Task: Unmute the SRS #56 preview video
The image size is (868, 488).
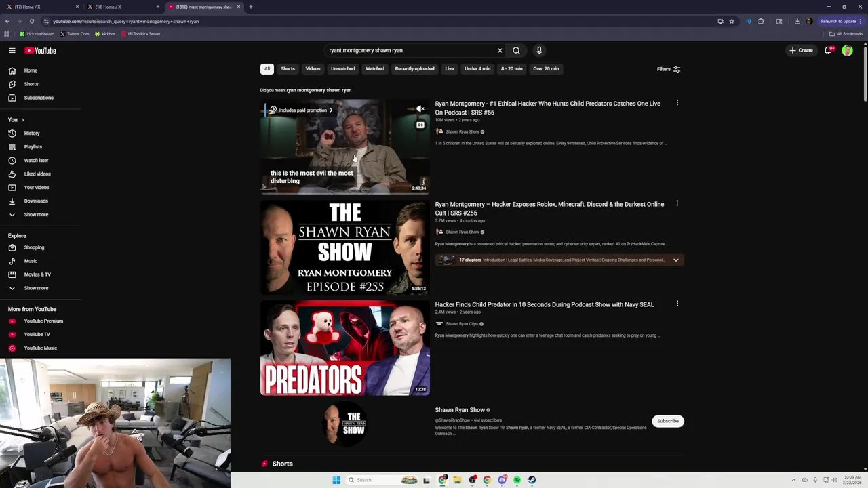Action: (x=420, y=109)
